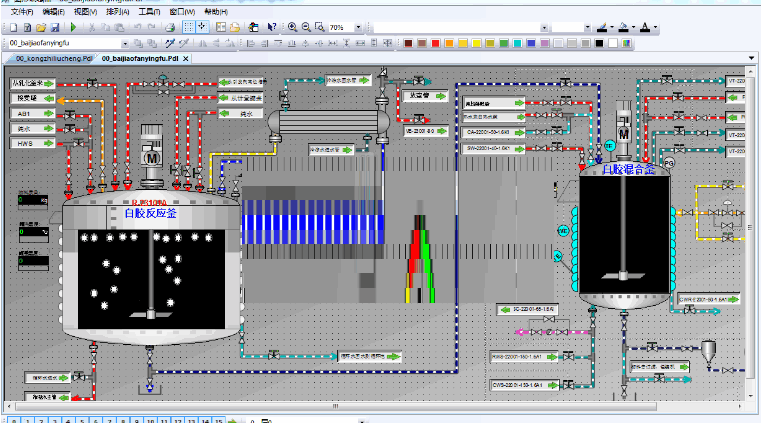Select layer 15 in the layer bar
761x423 pixels.
218,421
